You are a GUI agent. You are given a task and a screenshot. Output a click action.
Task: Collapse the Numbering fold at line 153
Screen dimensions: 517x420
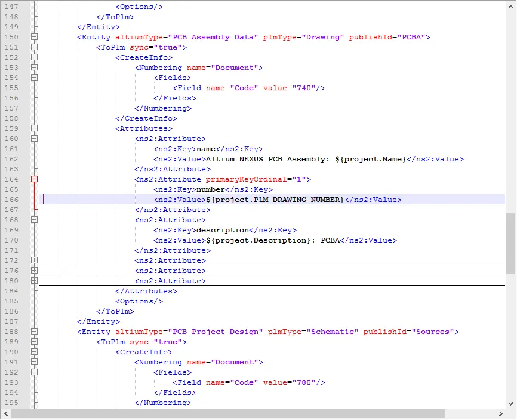(34, 68)
